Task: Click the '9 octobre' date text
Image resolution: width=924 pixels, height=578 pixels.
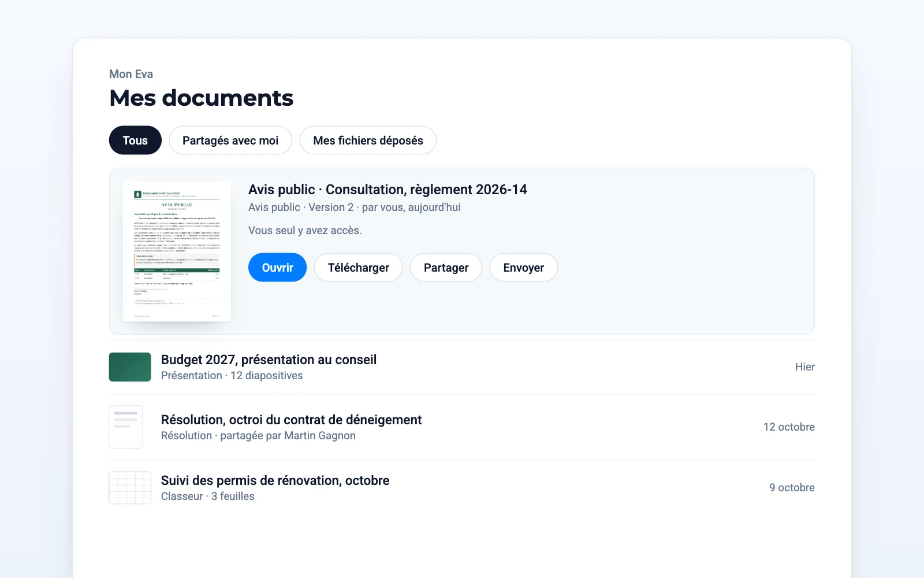Action: (792, 488)
